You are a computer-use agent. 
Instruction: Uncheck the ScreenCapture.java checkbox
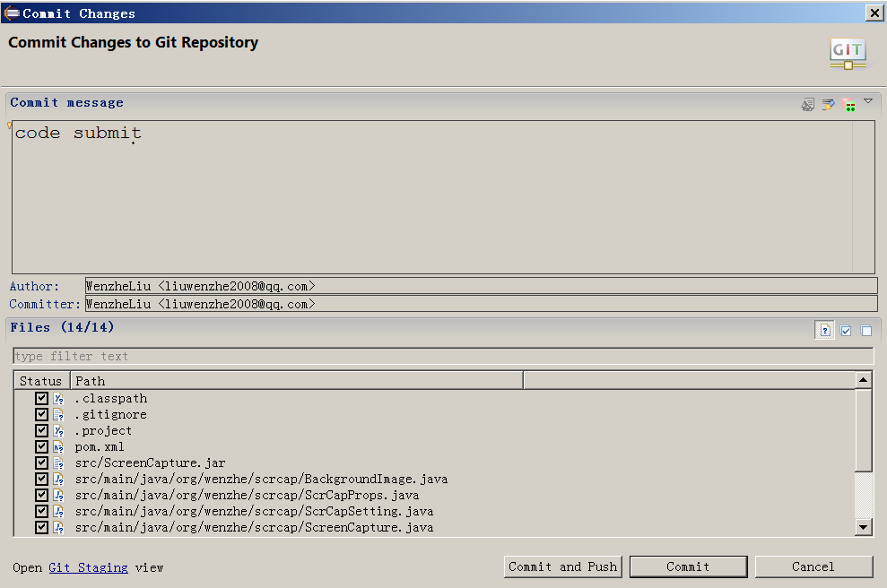coord(41,527)
